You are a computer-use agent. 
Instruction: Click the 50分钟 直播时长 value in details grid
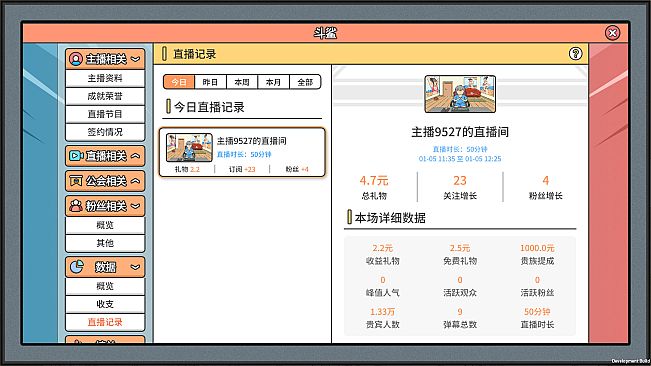click(537, 312)
